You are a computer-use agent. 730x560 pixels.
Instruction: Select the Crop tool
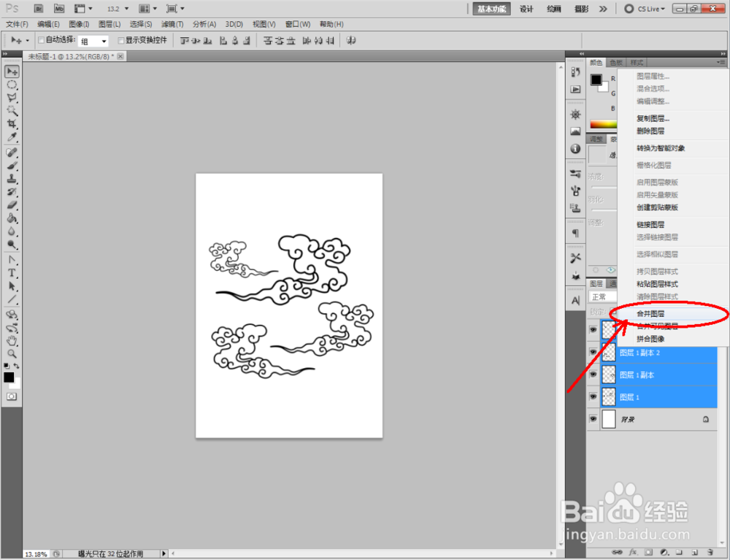tap(12, 124)
